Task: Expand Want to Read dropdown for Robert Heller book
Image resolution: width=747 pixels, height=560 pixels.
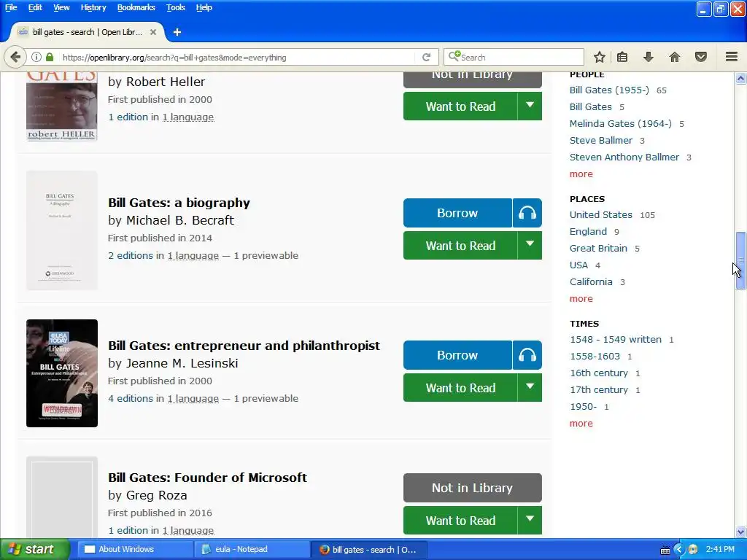Action: coord(530,106)
